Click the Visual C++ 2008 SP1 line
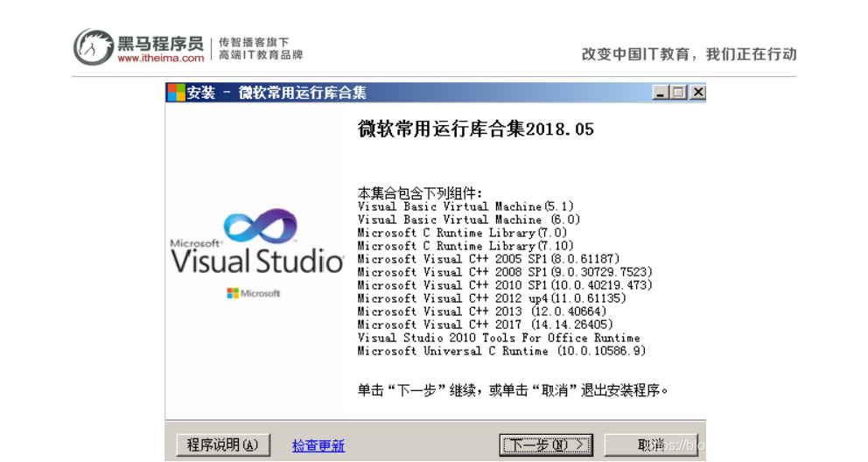The height and width of the screenshot is (462, 868). click(505, 272)
